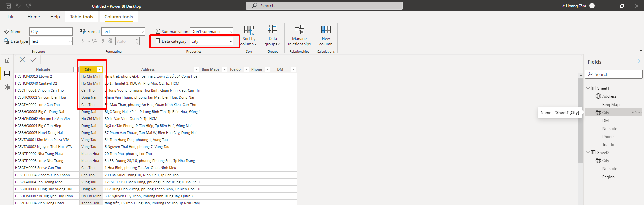The height and width of the screenshot is (205, 644).
Task: Open the File menu
Action: click(x=11, y=17)
